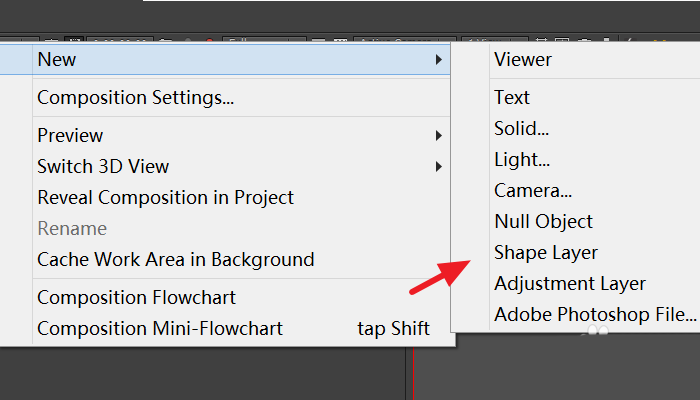Viewport: 700px width, 400px height.
Task: Create a new Solid layer
Action: tap(521, 129)
